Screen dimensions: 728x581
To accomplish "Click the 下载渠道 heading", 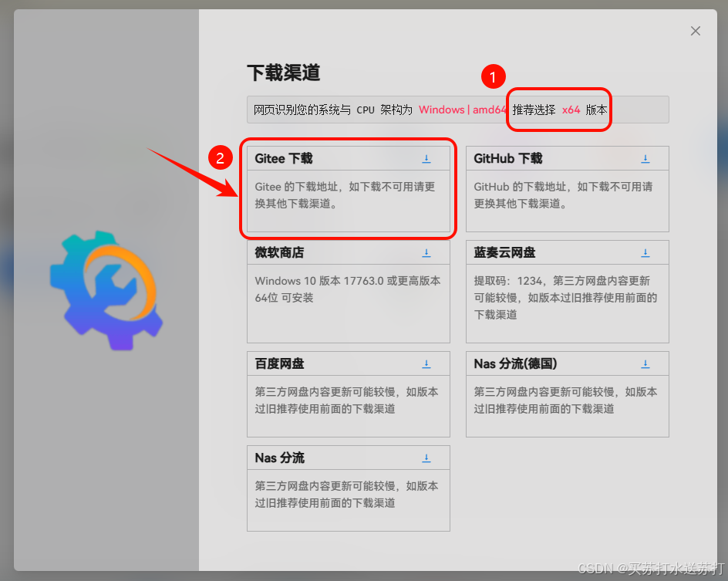I will pos(284,73).
